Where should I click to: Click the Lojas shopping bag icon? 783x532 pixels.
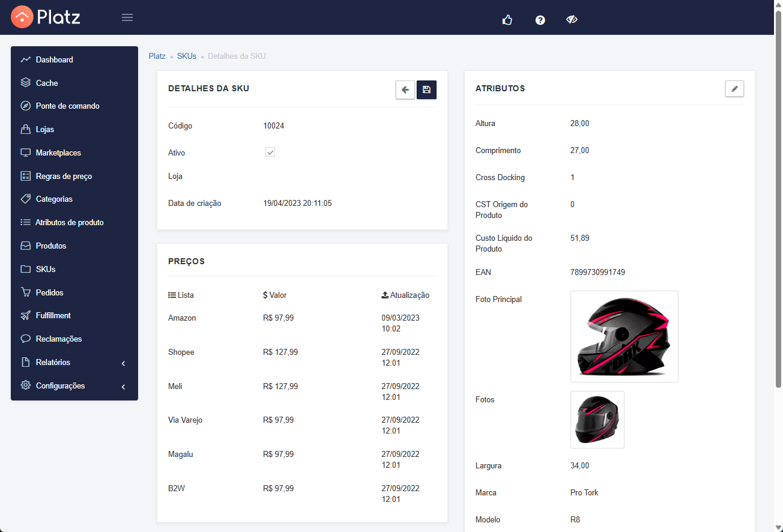25,129
